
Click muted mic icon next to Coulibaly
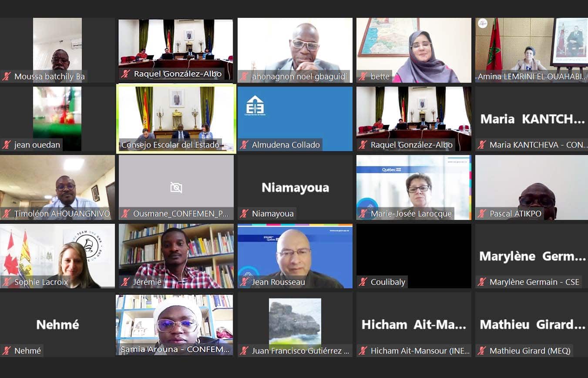click(363, 282)
